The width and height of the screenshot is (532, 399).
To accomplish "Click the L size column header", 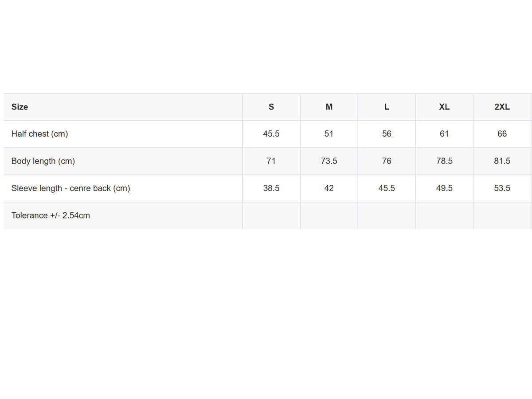I will pyautogui.click(x=387, y=107).
